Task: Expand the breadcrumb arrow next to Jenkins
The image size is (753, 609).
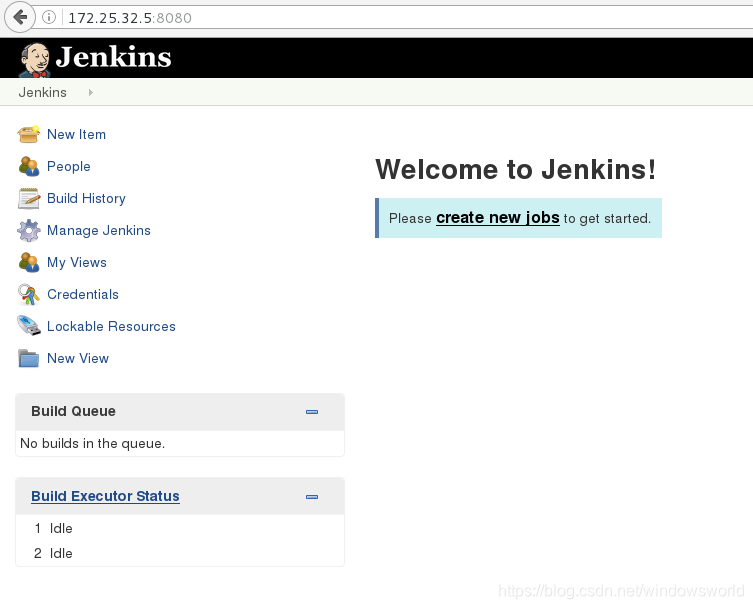Action: pyautogui.click(x=90, y=92)
